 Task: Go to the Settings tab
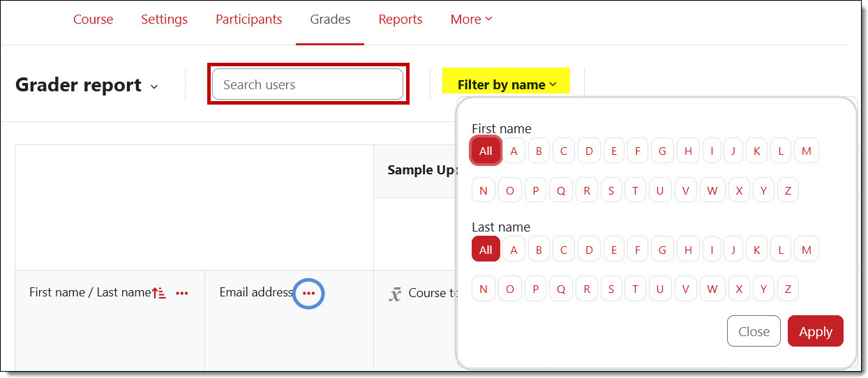point(164,20)
